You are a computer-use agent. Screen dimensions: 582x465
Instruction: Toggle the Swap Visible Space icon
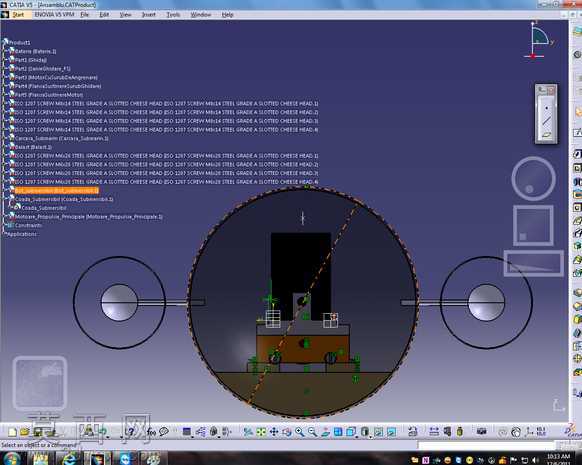tap(391, 432)
